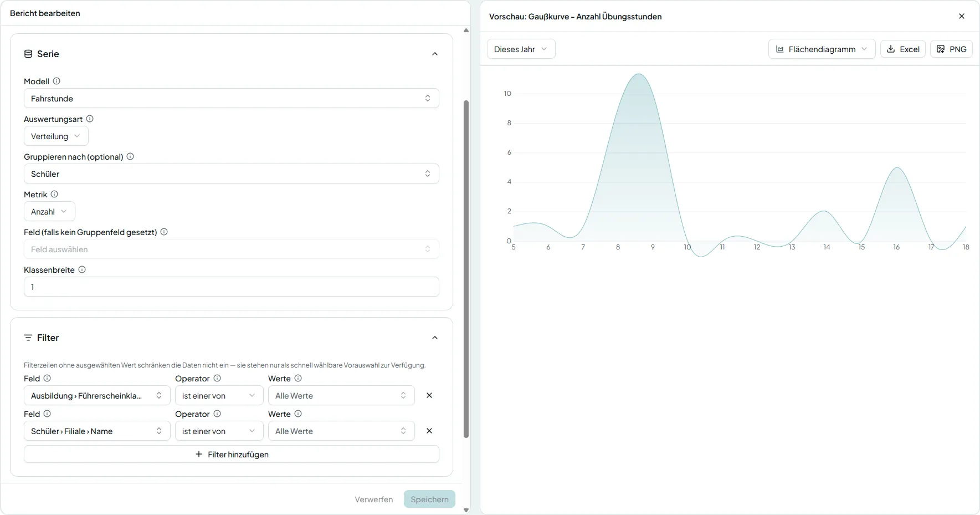The image size is (980, 515).
Task: Click info icon beside second filter row's Werte label
Action: tap(298, 414)
